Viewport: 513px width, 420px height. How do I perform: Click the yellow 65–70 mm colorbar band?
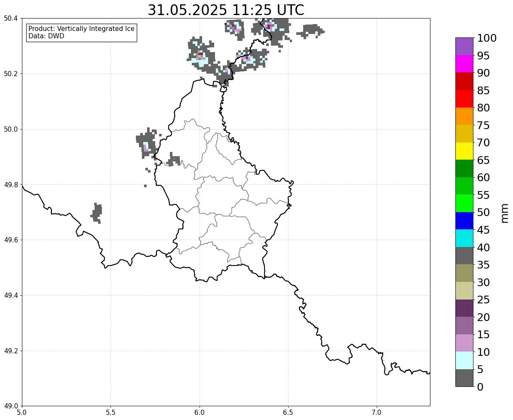tap(464, 151)
